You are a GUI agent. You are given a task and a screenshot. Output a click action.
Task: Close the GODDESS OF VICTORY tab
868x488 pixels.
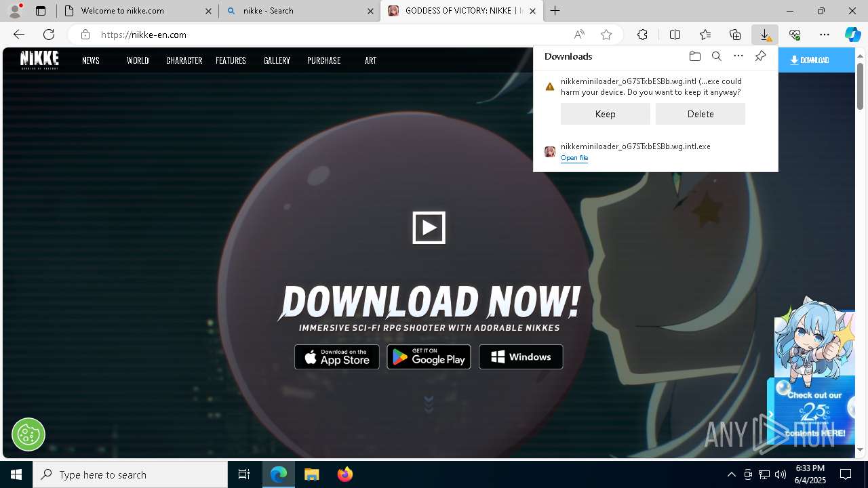click(532, 11)
